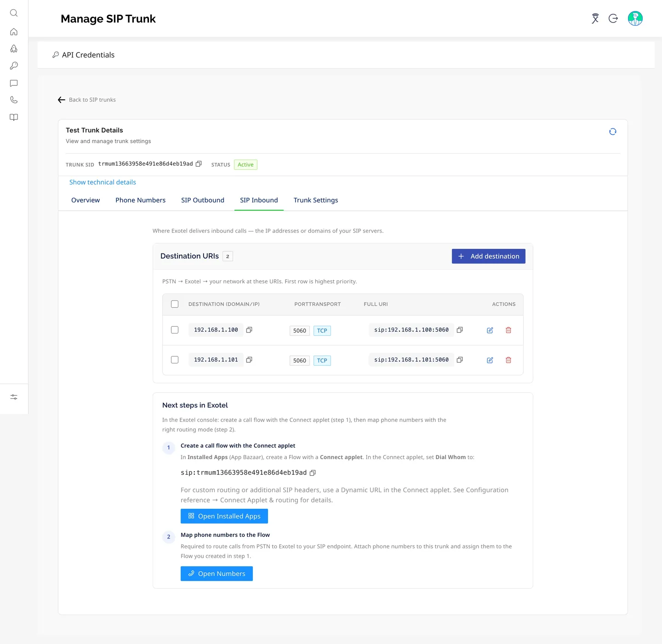
Task: Click the logout icon in header
Action: 613,18
